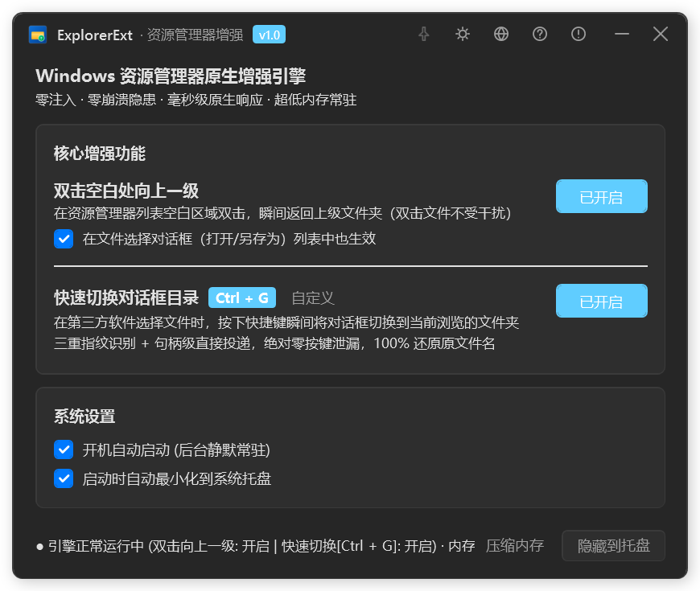Uncheck 在文件选择对话框列表中也生效 checkbox

pos(64,239)
